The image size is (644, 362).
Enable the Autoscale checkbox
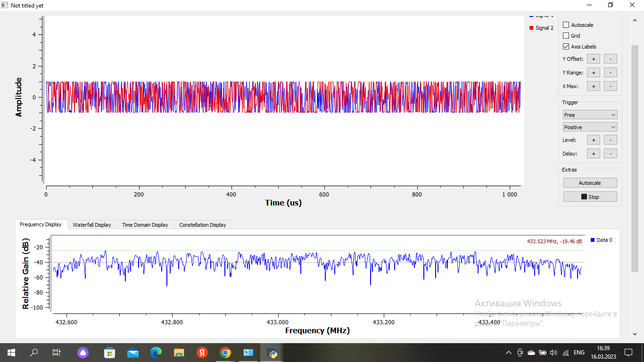566,25
